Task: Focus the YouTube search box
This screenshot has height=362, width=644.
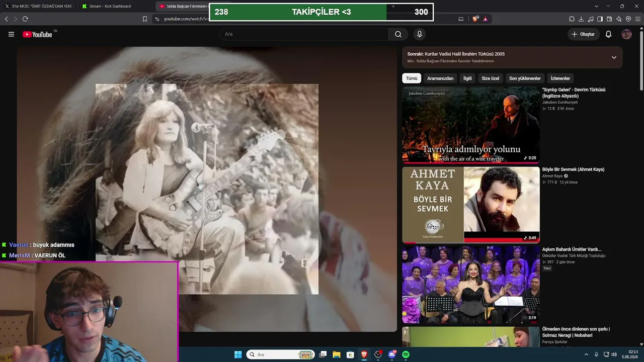Action: click(304, 34)
